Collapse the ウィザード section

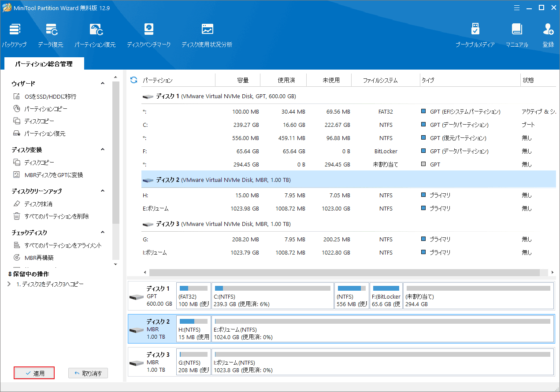[x=103, y=83]
